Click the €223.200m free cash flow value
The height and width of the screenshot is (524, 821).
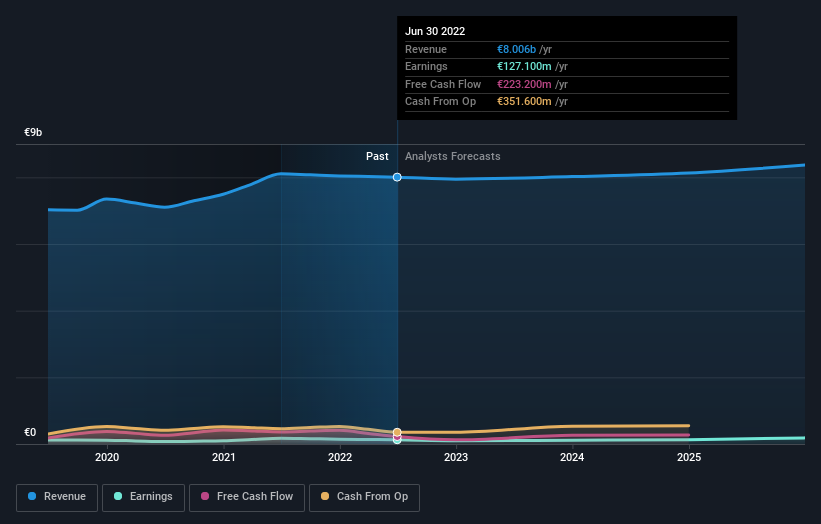click(x=524, y=84)
